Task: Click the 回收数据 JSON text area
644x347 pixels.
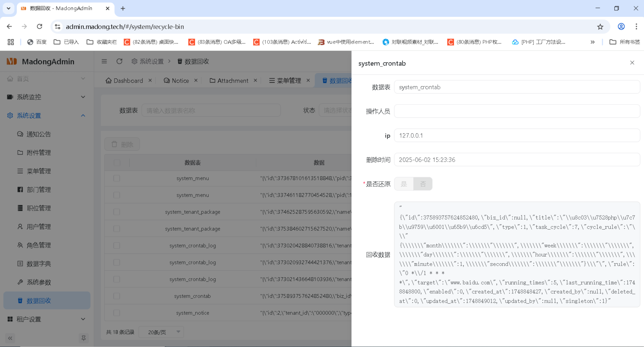Action: [517, 255]
